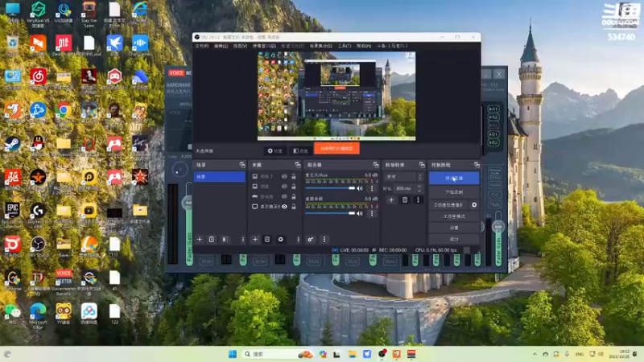Open the 编辑(E) menu in OBS
The height and width of the screenshot is (362, 644).
click(x=221, y=46)
